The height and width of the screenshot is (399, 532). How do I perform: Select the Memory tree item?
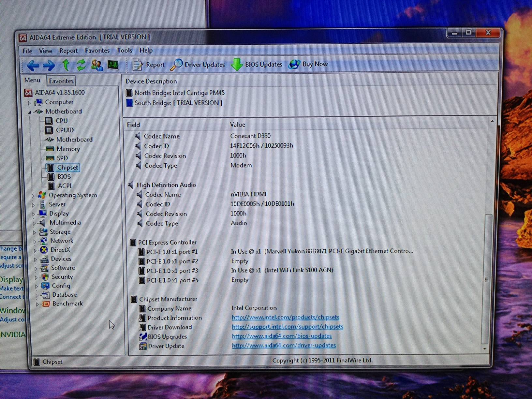click(68, 149)
